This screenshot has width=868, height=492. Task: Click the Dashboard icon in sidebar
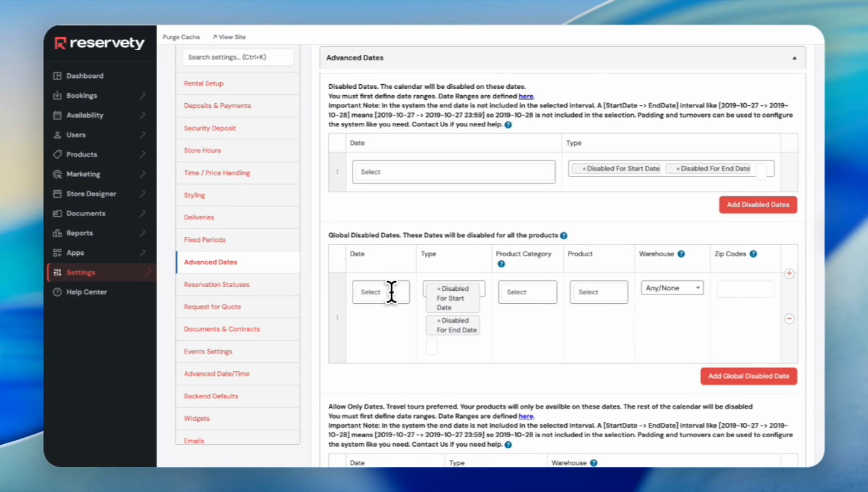pyautogui.click(x=57, y=76)
